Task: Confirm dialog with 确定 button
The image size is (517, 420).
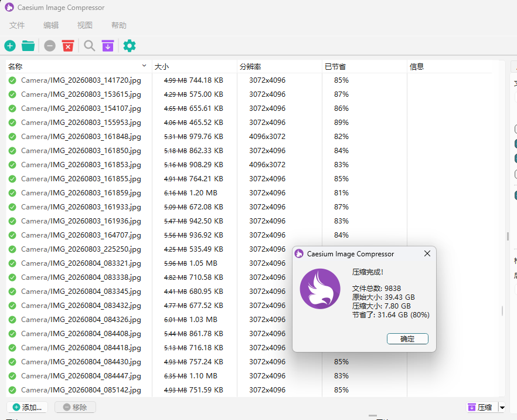Action: click(x=407, y=339)
